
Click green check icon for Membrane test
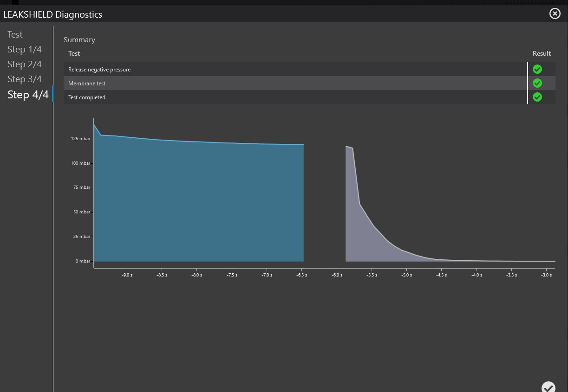[x=537, y=83]
